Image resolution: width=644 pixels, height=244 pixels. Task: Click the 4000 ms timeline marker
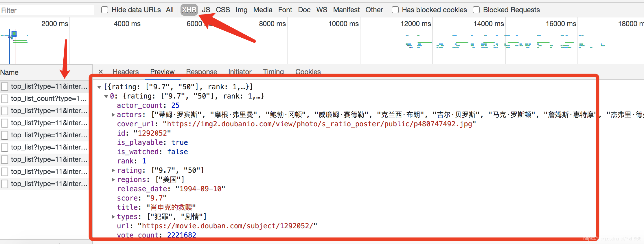127,24
